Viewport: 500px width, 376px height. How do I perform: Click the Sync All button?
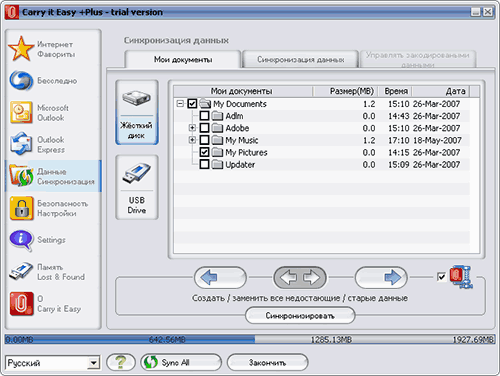click(181, 362)
